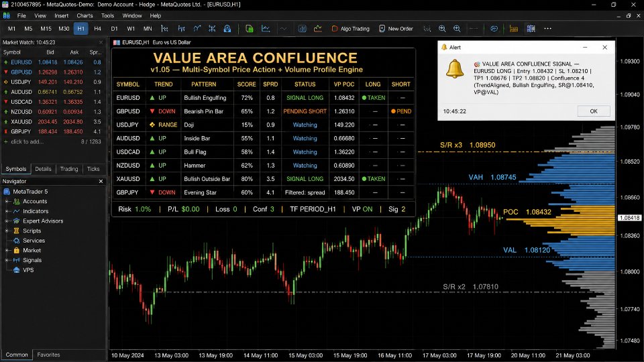The height and width of the screenshot is (362, 644).
Task: Close the Navigator panel
Action: 101,181
